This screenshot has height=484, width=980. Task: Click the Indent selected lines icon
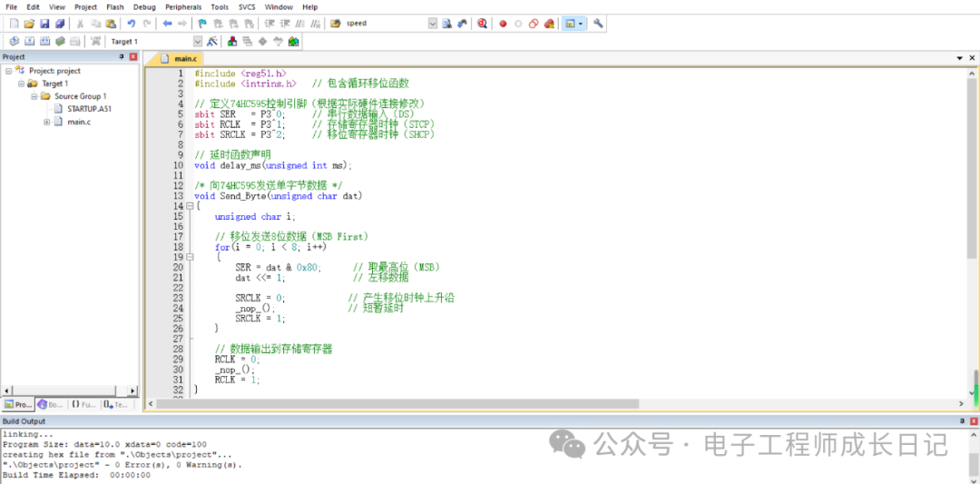[x=269, y=24]
